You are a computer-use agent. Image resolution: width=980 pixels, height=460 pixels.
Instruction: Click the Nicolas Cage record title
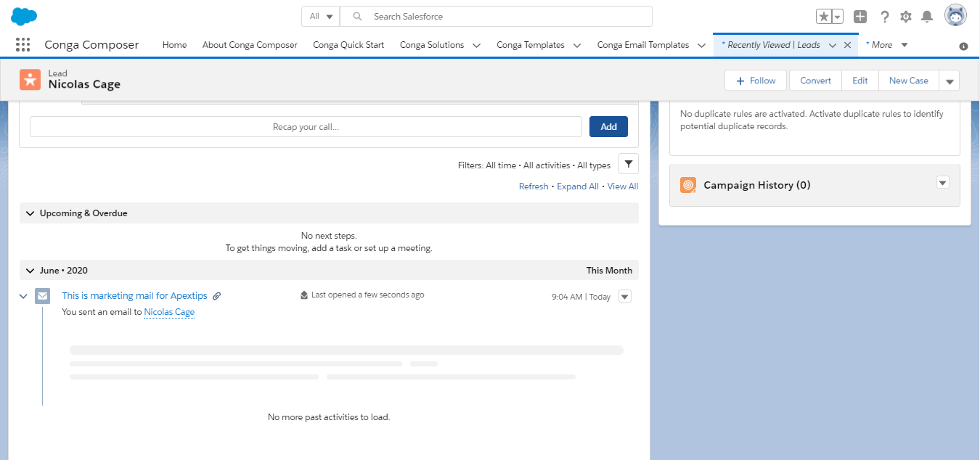[x=84, y=84]
